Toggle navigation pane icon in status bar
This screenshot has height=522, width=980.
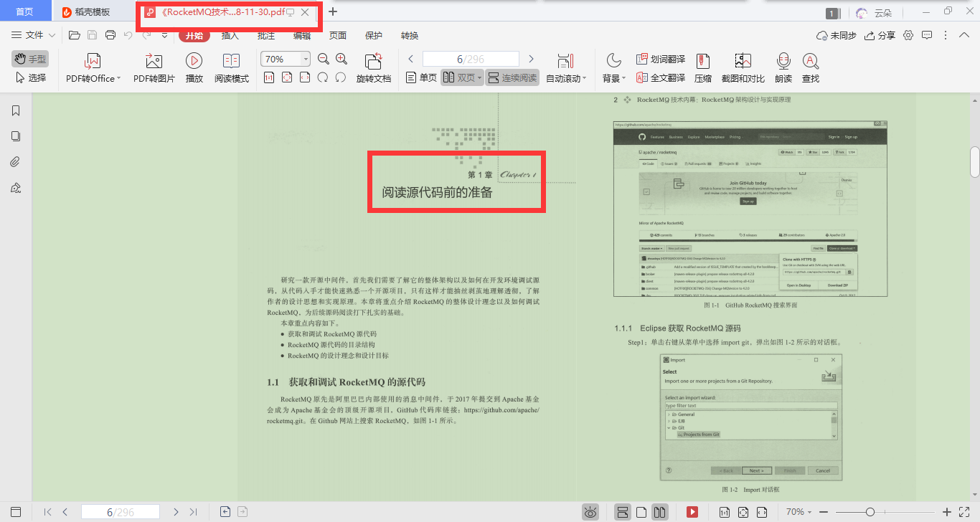click(x=16, y=512)
